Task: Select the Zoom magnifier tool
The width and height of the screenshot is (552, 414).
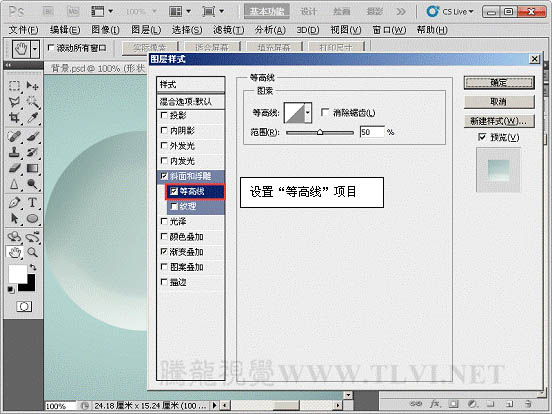Action: click(32, 252)
